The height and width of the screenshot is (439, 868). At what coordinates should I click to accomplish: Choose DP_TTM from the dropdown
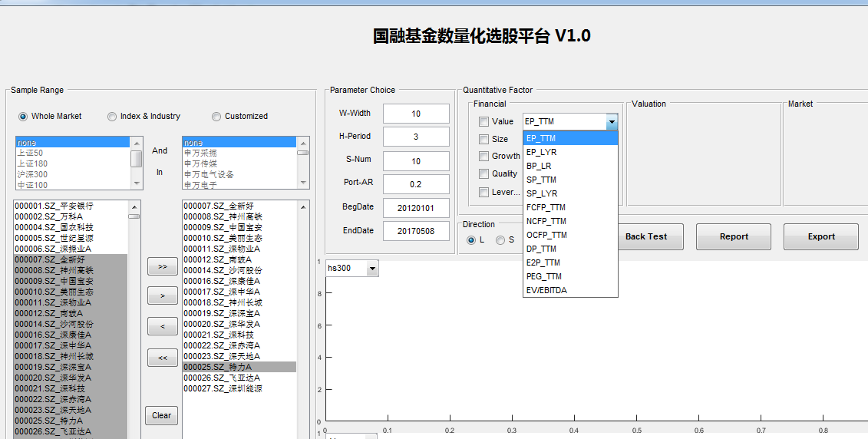pyautogui.click(x=570, y=249)
